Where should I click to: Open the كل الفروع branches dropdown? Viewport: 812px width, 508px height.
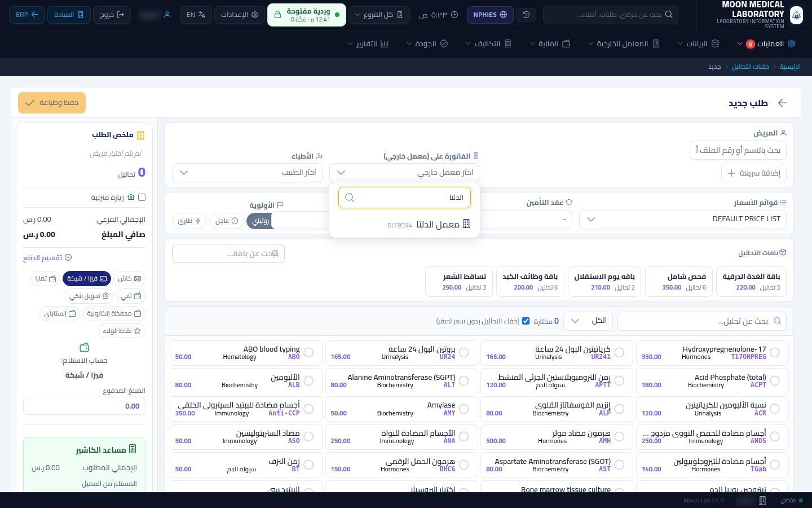pyautogui.click(x=379, y=15)
